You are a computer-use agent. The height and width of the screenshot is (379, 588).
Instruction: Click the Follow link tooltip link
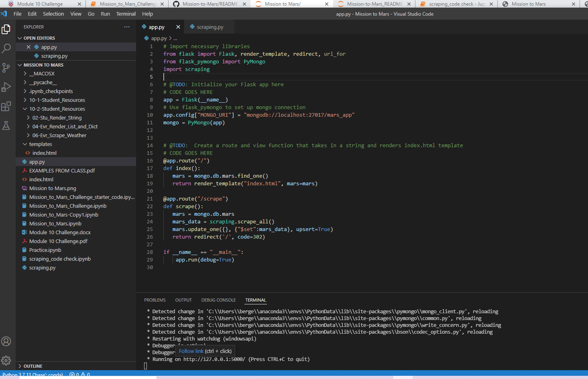pyautogui.click(x=191, y=351)
